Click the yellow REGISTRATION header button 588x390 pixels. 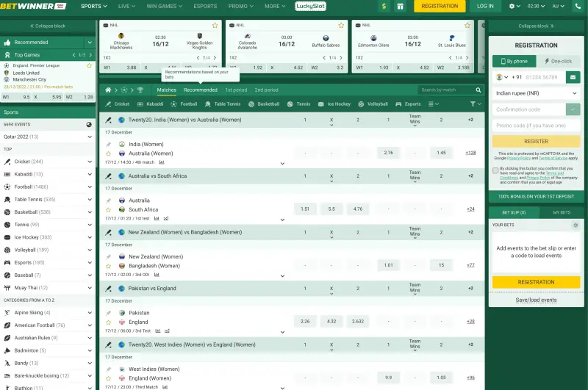(x=440, y=7)
